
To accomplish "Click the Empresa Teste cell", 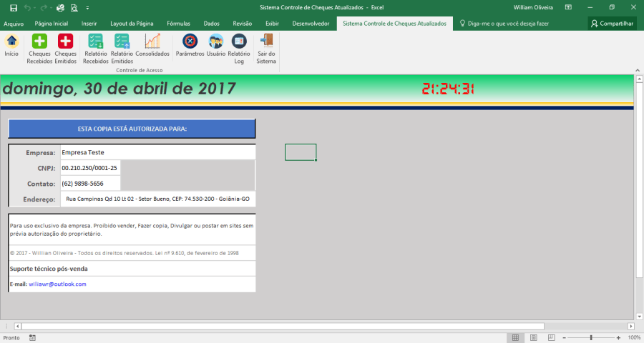I will tap(157, 152).
